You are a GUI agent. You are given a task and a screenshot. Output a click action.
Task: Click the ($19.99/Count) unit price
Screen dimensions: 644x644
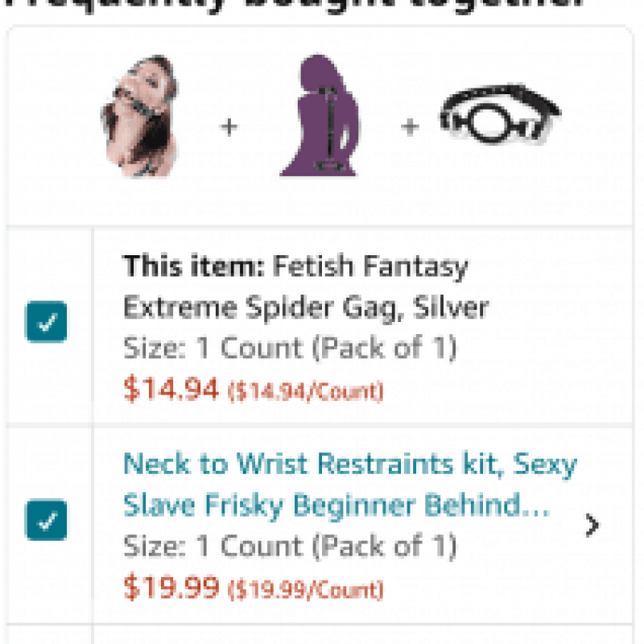coord(306,590)
